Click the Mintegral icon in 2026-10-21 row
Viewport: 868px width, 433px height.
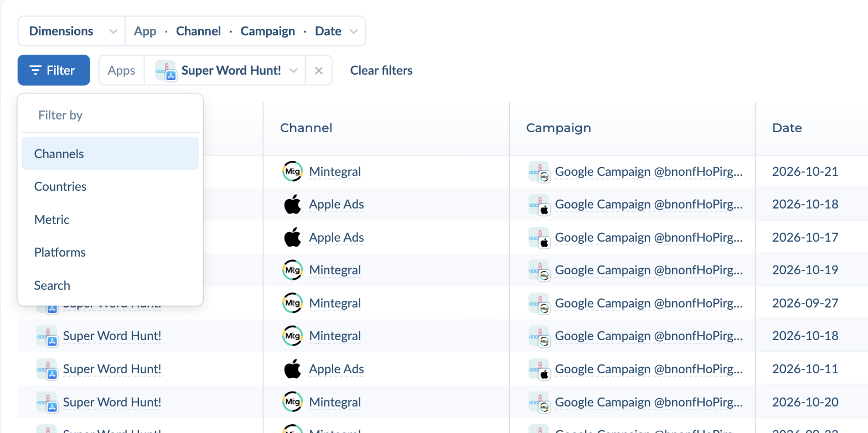292,171
